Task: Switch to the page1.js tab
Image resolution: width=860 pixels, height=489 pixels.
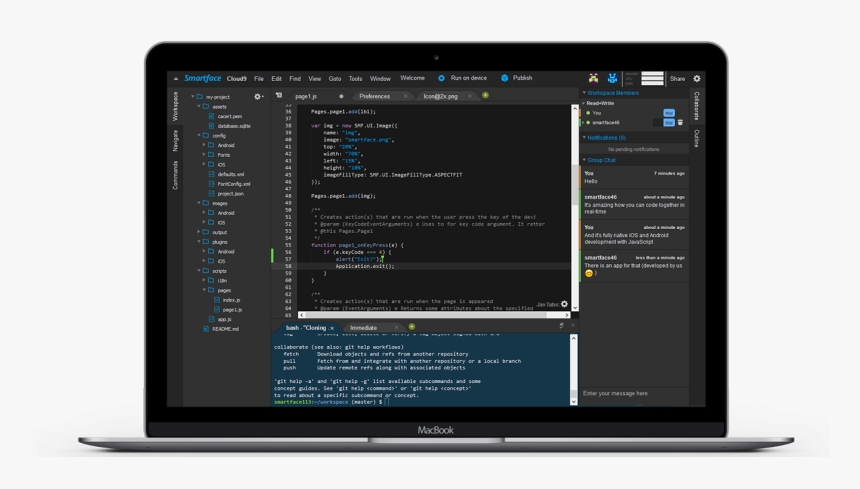Action: pyautogui.click(x=306, y=96)
